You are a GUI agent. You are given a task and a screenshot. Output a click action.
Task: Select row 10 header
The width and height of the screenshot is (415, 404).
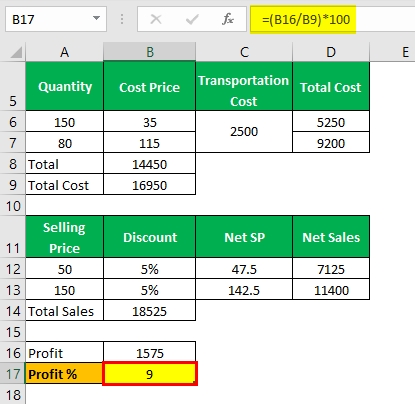pyautogui.click(x=13, y=206)
